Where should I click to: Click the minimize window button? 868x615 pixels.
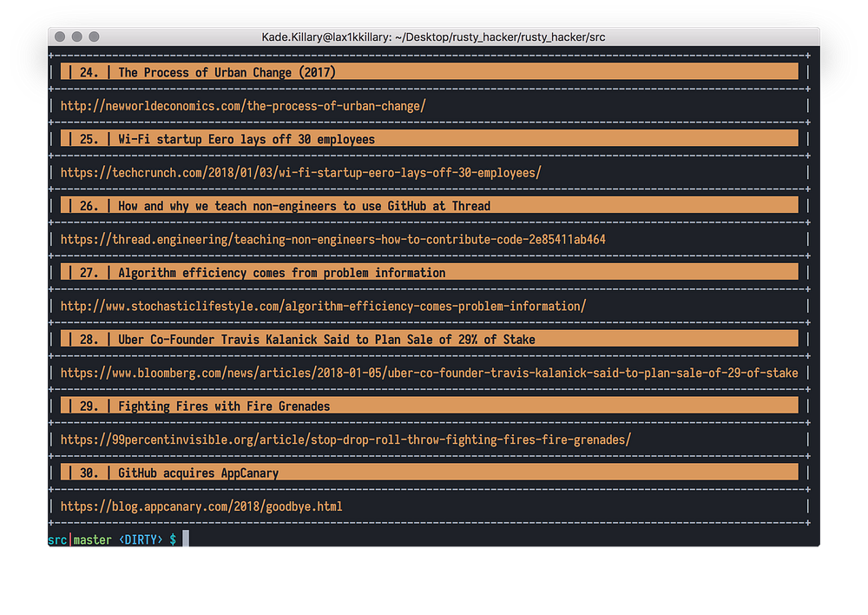coord(77,36)
